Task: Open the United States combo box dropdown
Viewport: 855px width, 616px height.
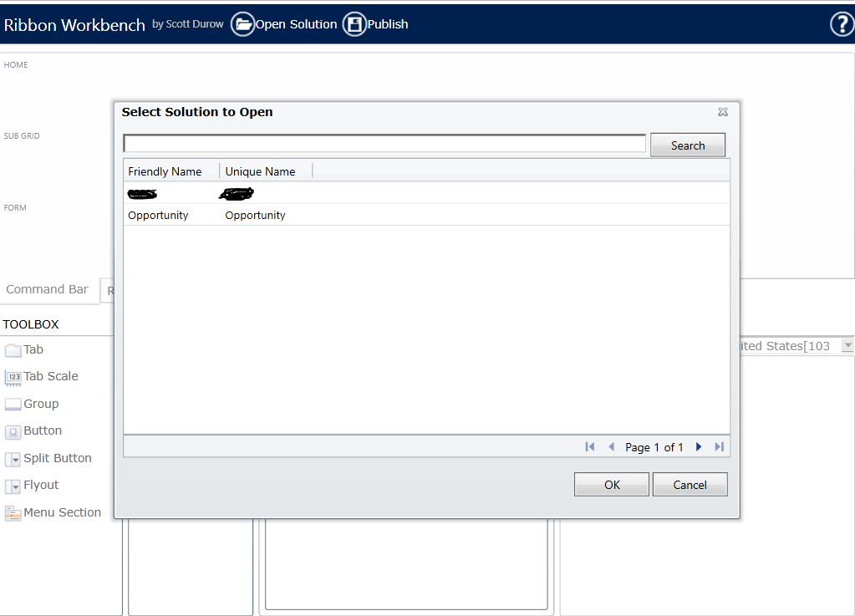Action: click(847, 344)
